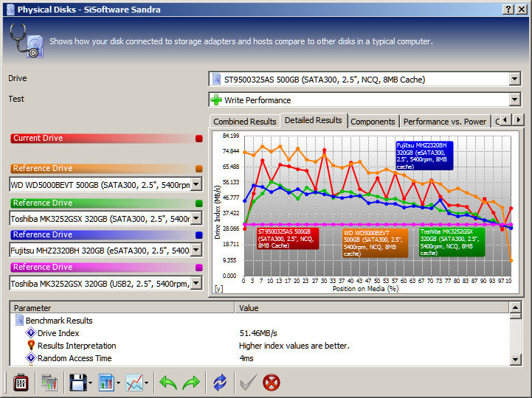Click 'Higher index values are better.' text
The width and height of the screenshot is (532, 398).
(294, 346)
